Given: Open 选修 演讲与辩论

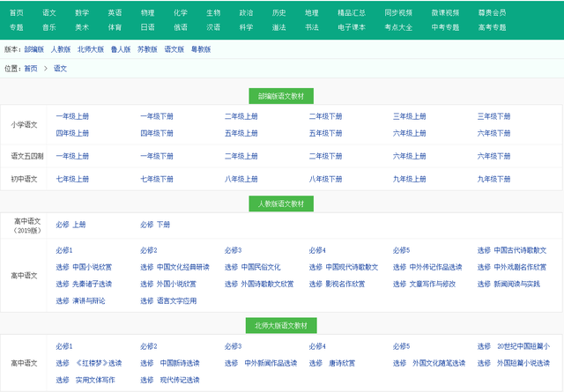Looking at the screenshot, I should pos(80,300).
